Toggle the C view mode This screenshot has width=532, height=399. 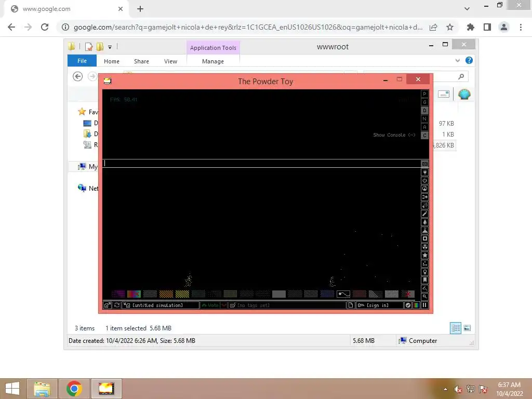[x=424, y=136]
